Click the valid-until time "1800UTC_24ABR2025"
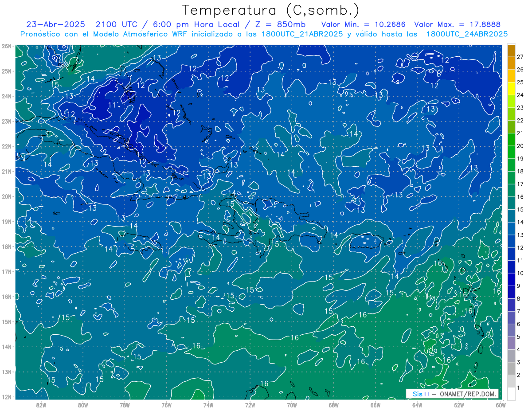The width and height of the screenshot is (532, 411). click(467, 34)
